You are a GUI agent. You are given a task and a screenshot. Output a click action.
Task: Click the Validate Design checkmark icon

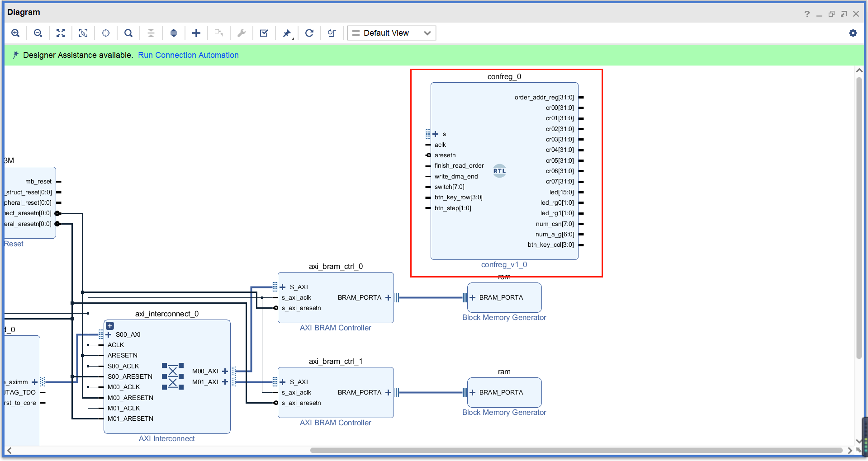tap(264, 33)
